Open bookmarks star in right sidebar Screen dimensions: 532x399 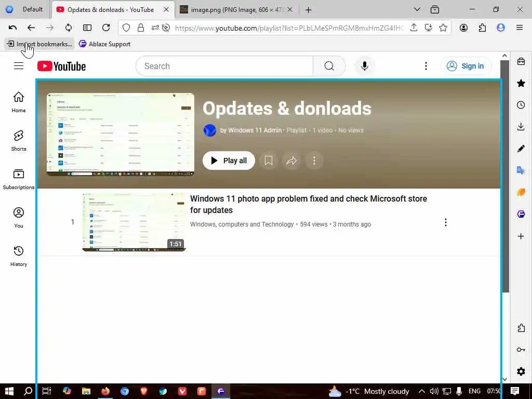pyautogui.click(x=521, y=83)
